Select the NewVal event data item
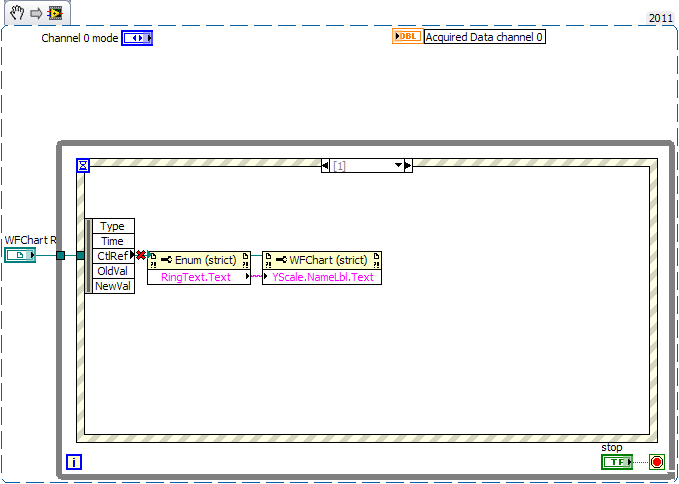Image resolution: width=679 pixels, height=484 pixels. pos(112,286)
